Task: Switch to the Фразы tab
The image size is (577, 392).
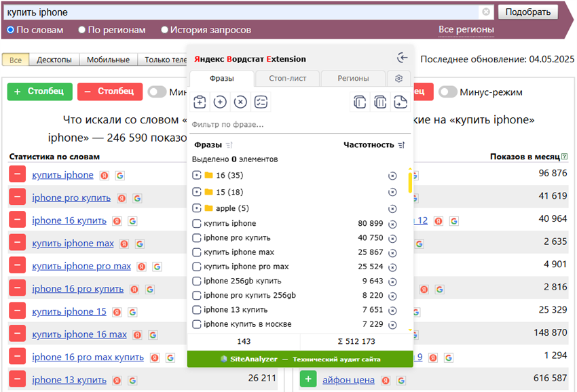Action: [221, 78]
